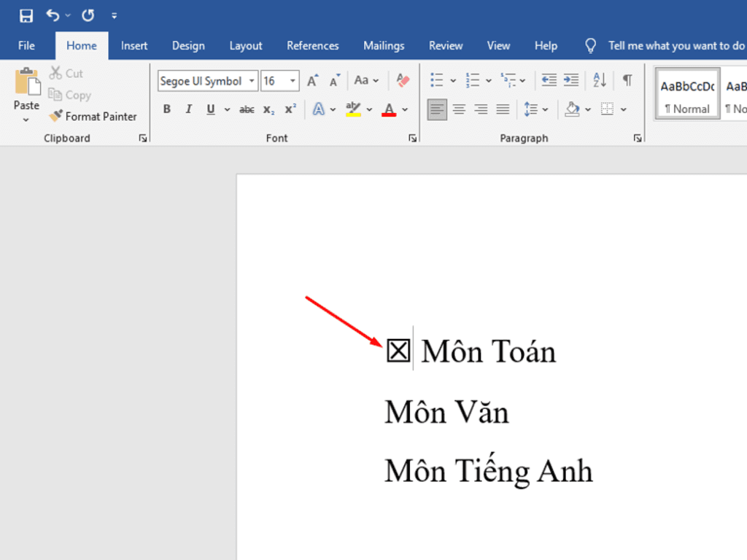Select the Normal style in the Styles gallery
Screen dimensions: 747x560
point(686,93)
